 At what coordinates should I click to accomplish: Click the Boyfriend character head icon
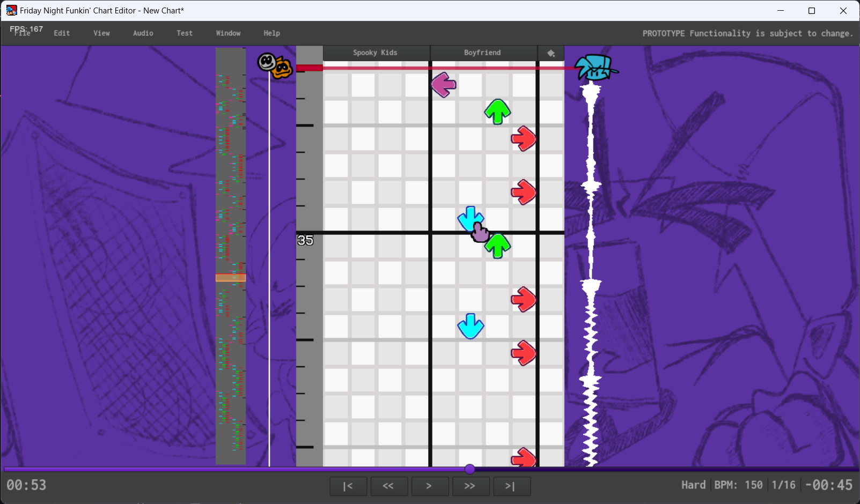596,68
